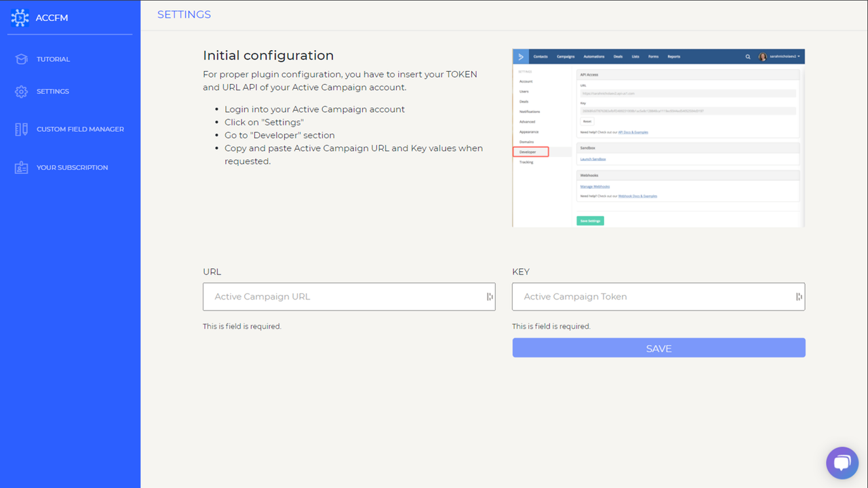Click the ACCFM logo icon

coord(20,18)
